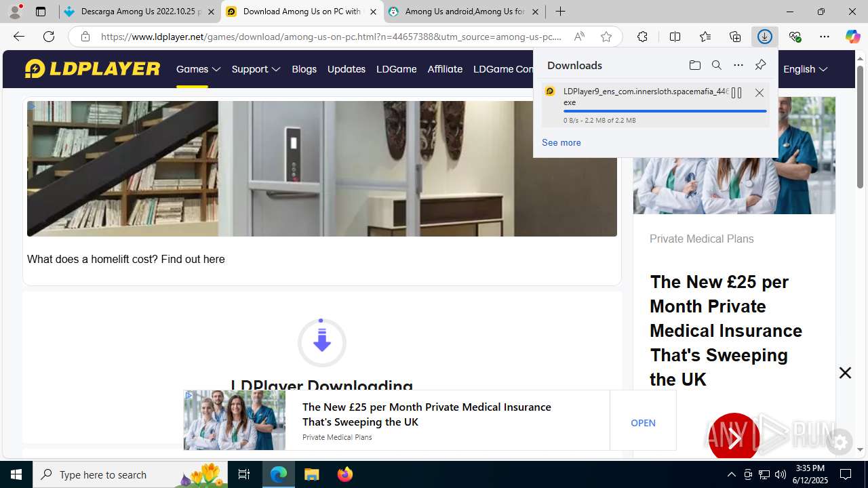Viewport: 868px width, 488px height.
Task: Open Task View on the taskbar
Action: coord(244,474)
